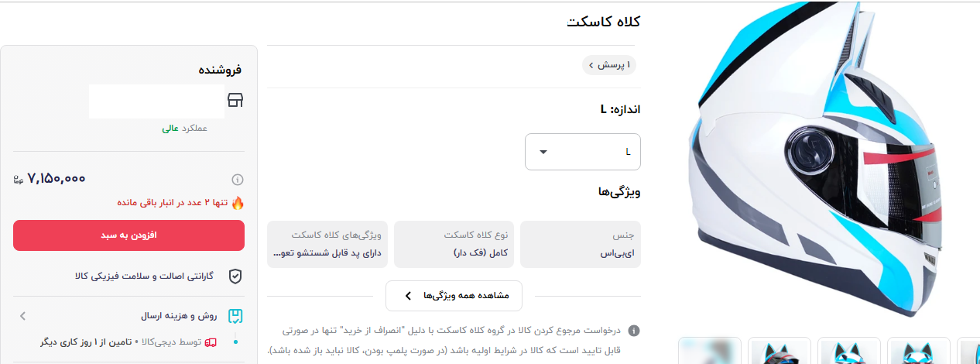Click the 'مشاهده همه ویژگی‌ها' button

454,296
